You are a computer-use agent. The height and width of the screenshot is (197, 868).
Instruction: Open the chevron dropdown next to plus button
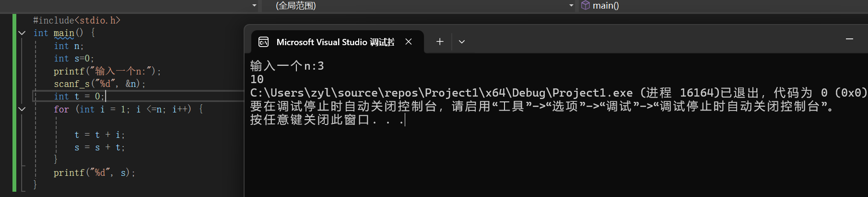(x=462, y=42)
